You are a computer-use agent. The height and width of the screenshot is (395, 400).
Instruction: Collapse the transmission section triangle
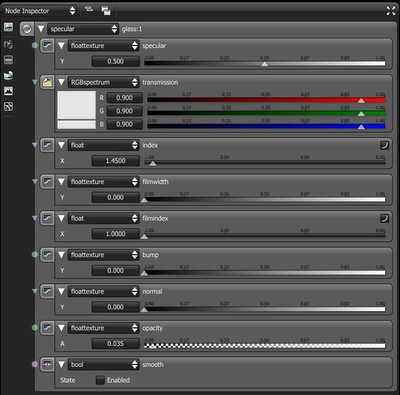[x=61, y=82]
